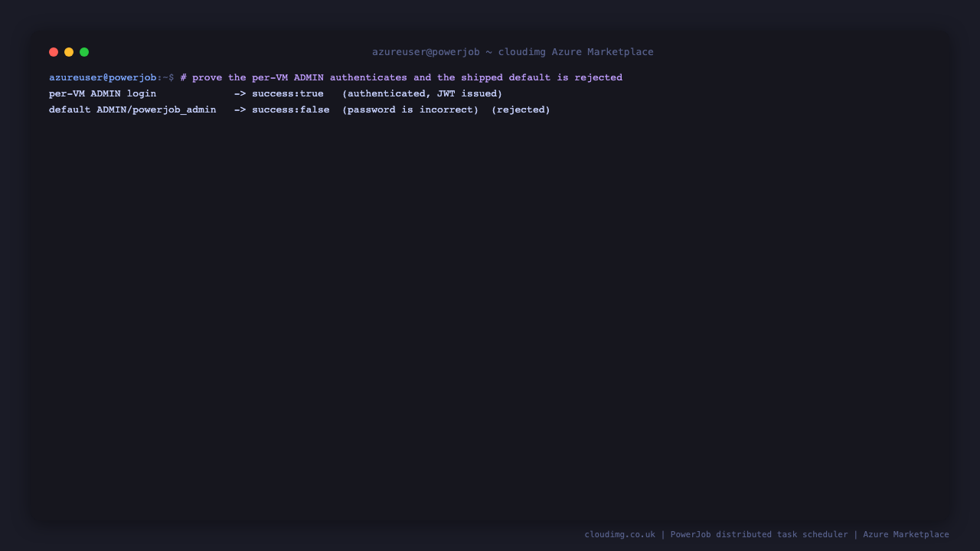Image resolution: width=980 pixels, height=551 pixels.
Task: Click 'default ADMIN/powerjob_admin' text
Action: (x=132, y=109)
